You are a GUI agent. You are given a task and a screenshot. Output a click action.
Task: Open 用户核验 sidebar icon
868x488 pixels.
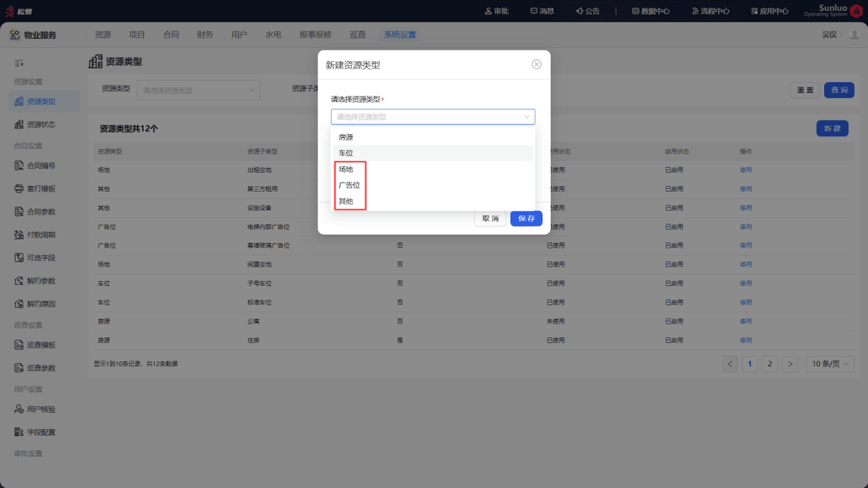(19, 409)
